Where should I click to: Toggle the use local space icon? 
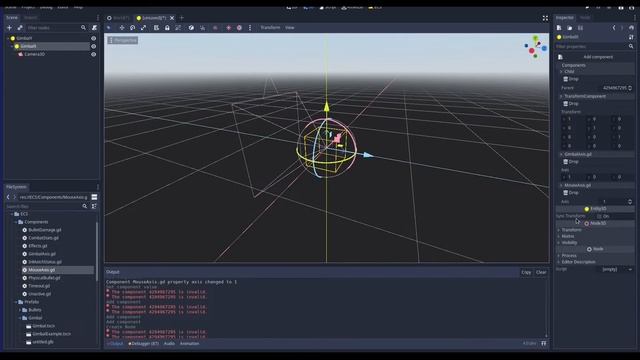tap(191, 28)
